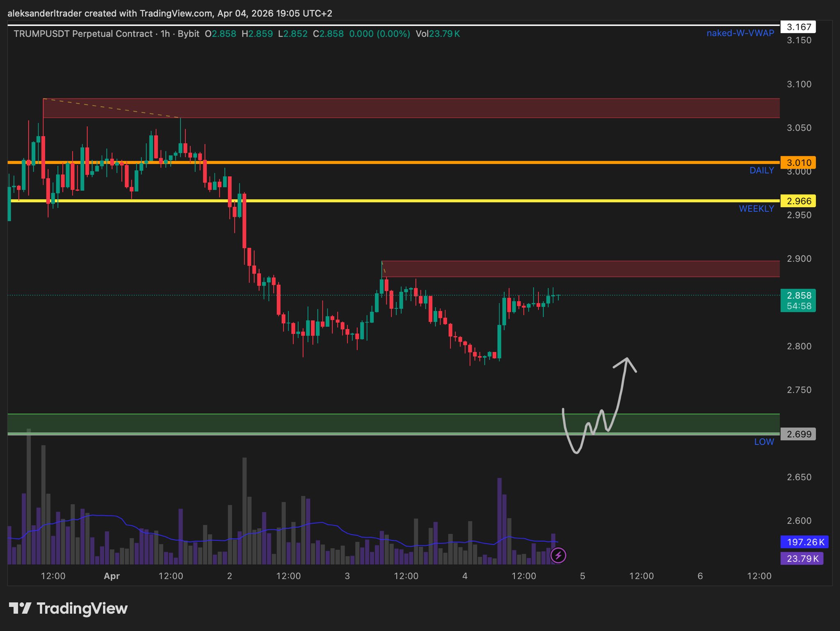This screenshot has width=840, height=631.
Task: Click the purple lightning bolt icon
Action: (558, 556)
